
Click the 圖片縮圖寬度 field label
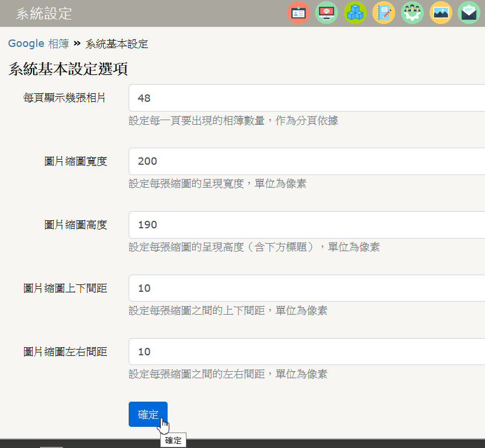click(75, 161)
